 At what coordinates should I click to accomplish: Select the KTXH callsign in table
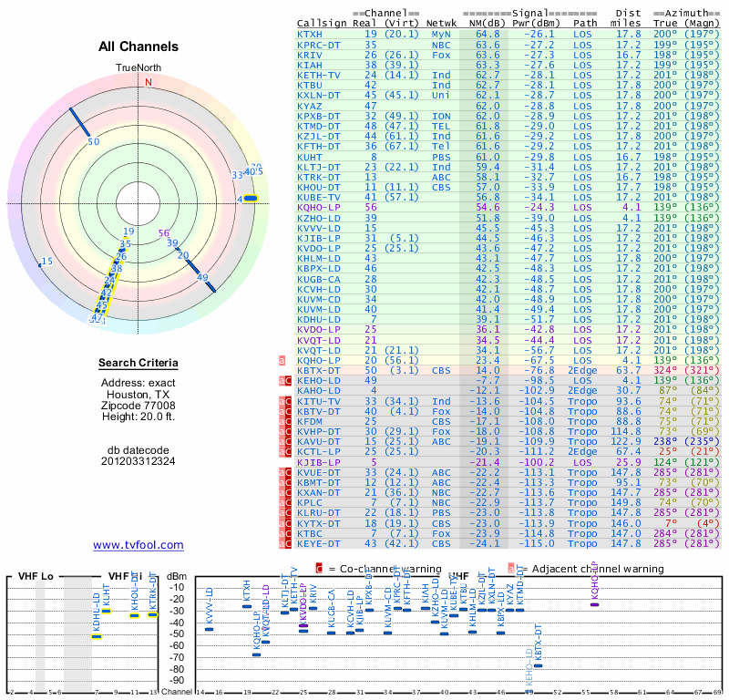(x=310, y=34)
